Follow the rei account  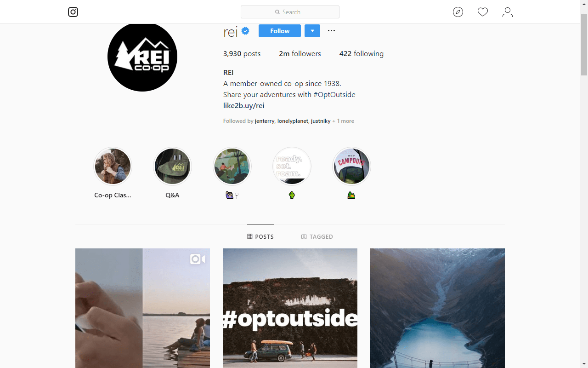click(x=280, y=31)
